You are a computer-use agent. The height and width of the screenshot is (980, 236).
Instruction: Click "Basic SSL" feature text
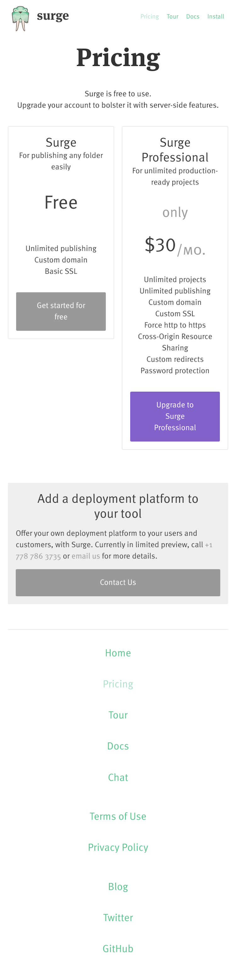point(61,271)
